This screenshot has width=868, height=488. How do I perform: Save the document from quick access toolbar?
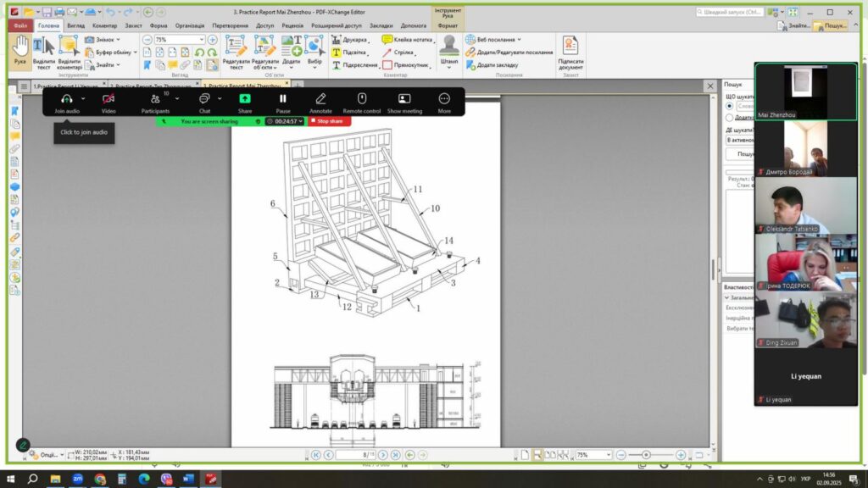(47, 12)
